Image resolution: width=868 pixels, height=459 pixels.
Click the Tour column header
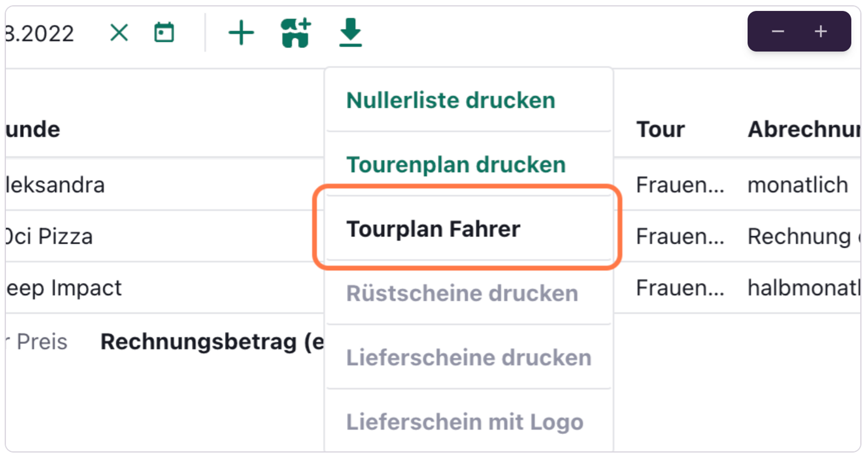(660, 129)
